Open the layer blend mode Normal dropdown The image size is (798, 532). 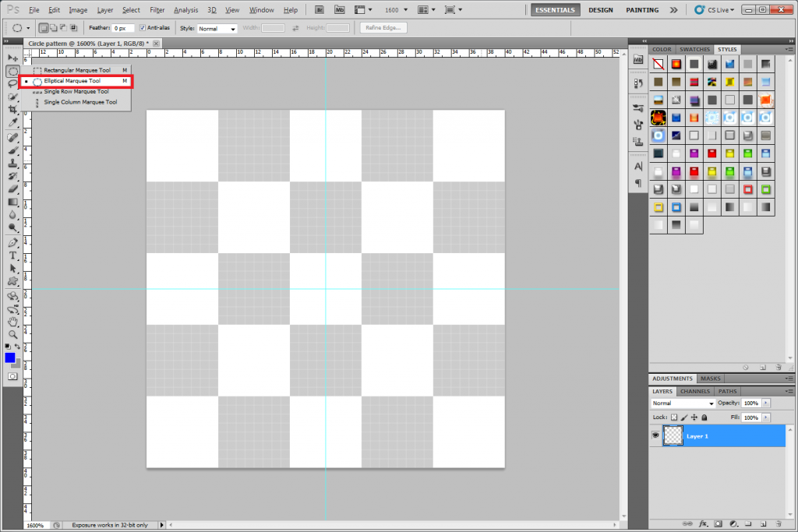pos(683,403)
